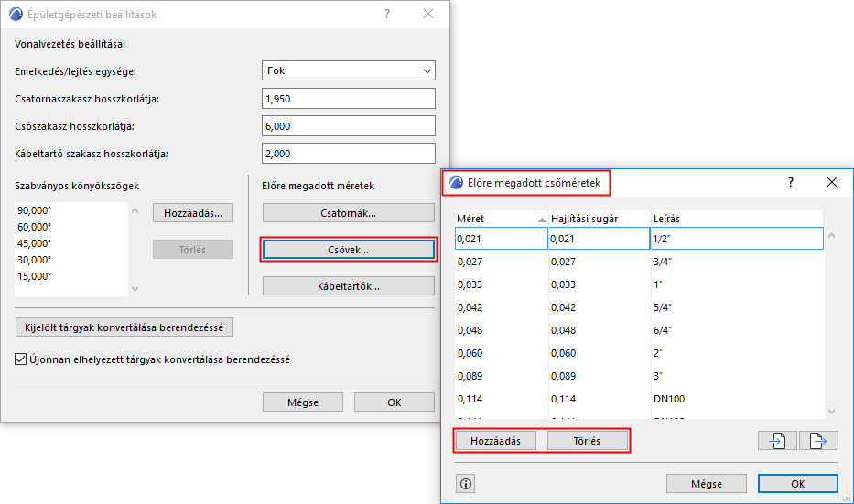Select the row described as 1"
Image resolution: width=854 pixels, height=504 pixels.
click(x=640, y=284)
